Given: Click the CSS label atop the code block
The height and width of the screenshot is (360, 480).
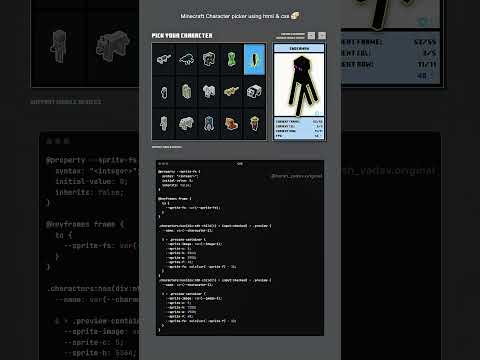Looking at the screenshot, I should (x=240, y=164).
